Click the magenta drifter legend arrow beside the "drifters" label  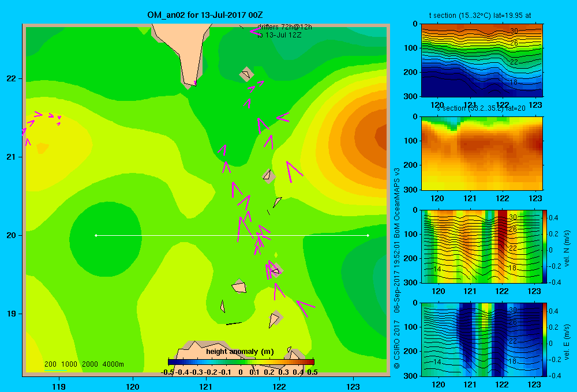pyautogui.click(x=256, y=31)
